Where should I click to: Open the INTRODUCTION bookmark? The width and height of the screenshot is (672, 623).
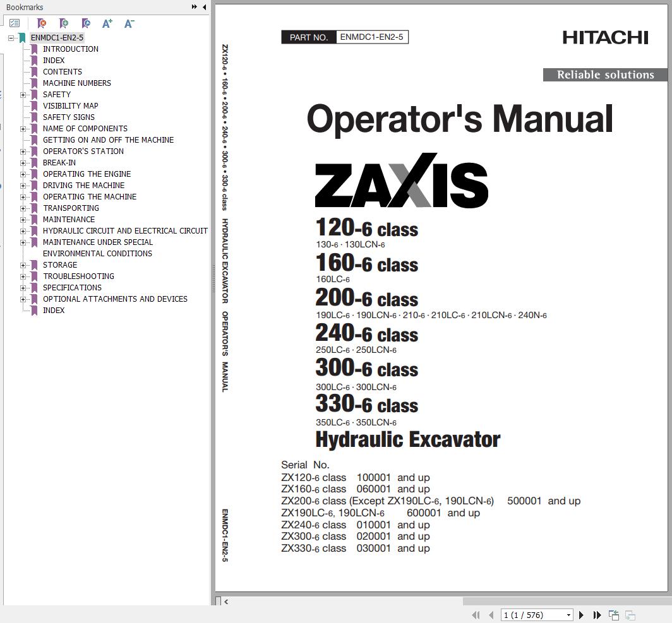tap(71, 49)
